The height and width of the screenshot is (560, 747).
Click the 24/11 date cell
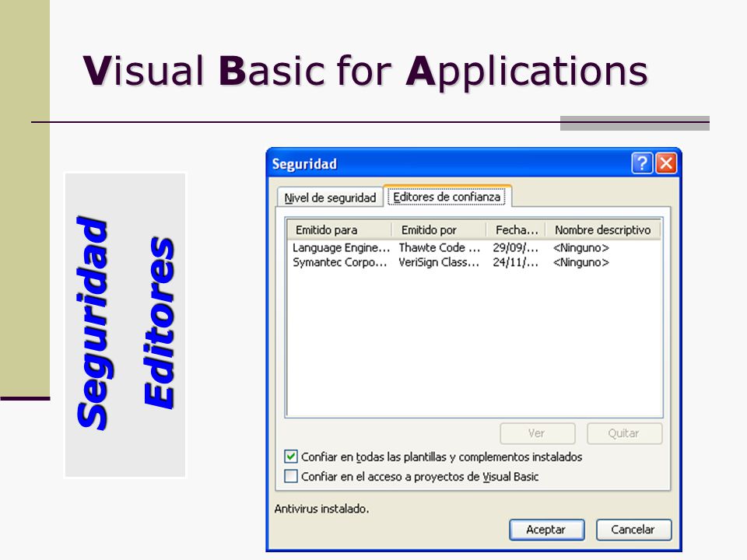pyautogui.click(x=515, y=262)
